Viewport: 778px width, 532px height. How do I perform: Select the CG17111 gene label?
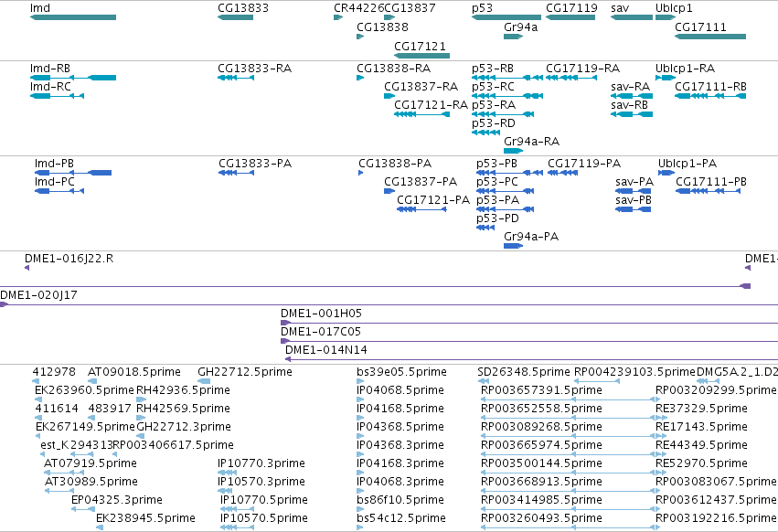click(x=700, y=27)
